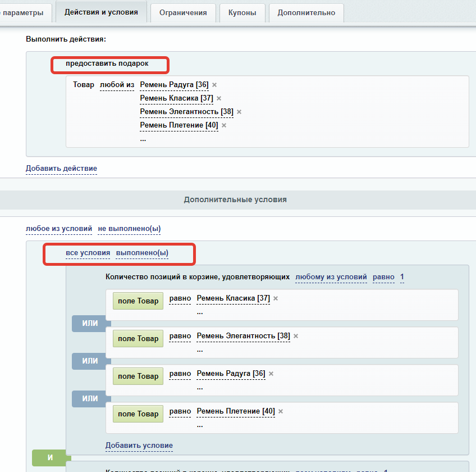Remove Ремень Класика [37] from gift products
Viewport: 476px width, 472px height.
[219, 98]
